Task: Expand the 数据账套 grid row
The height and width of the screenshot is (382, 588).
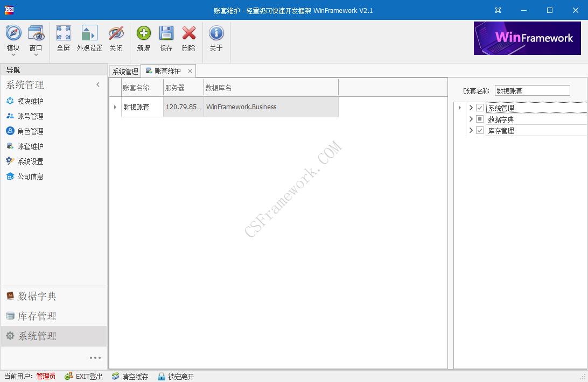Action: [x=115, y=107]
